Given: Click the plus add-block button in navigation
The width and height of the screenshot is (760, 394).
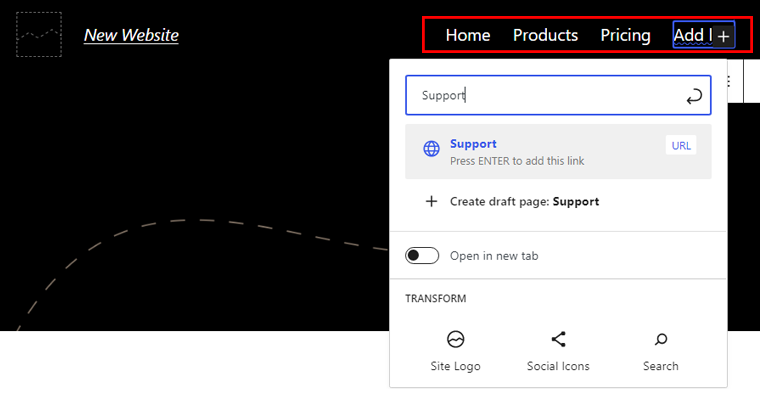Looking at the screenshot, I should pyautogui.click(x=724, y=36).
